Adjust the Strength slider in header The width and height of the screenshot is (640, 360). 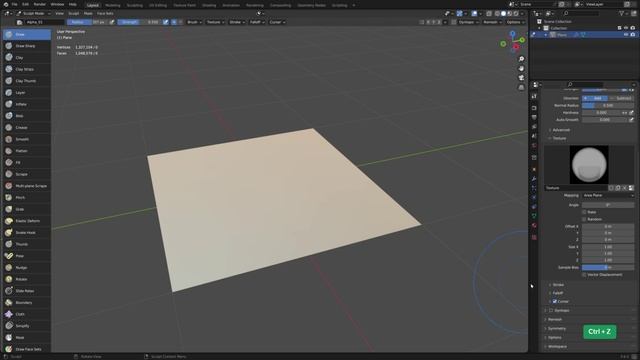(x=140, y=22)
